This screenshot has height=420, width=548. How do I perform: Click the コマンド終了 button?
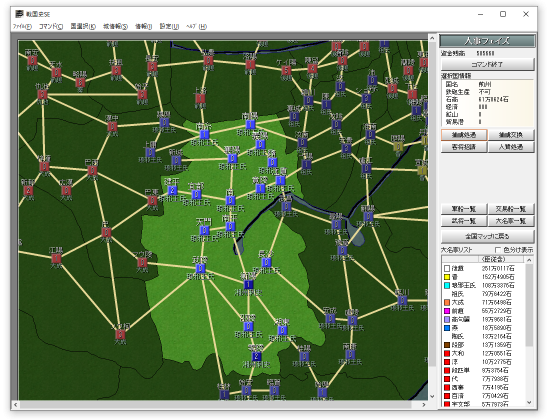tap(488, 65)
